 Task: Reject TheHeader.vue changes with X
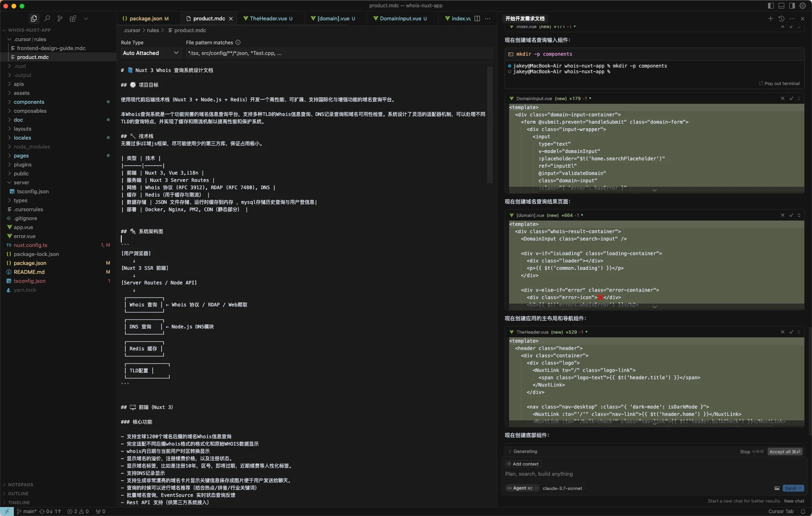782,332
